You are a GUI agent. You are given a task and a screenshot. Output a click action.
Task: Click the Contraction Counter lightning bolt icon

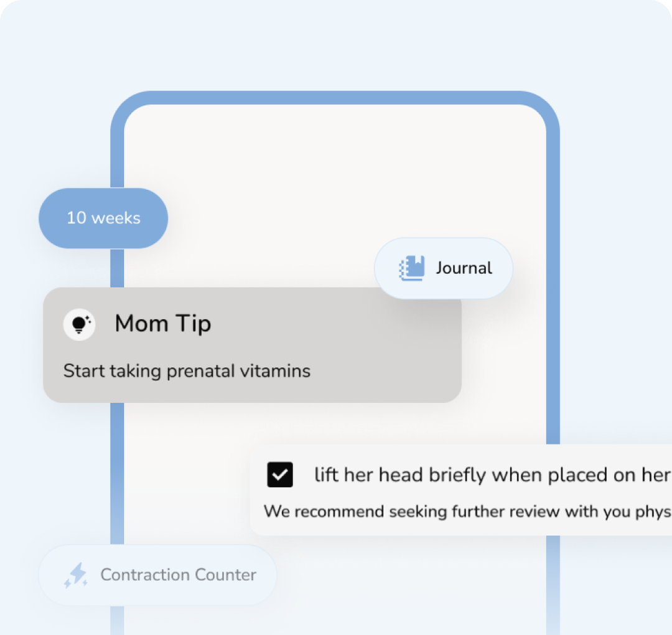point(76,575)
